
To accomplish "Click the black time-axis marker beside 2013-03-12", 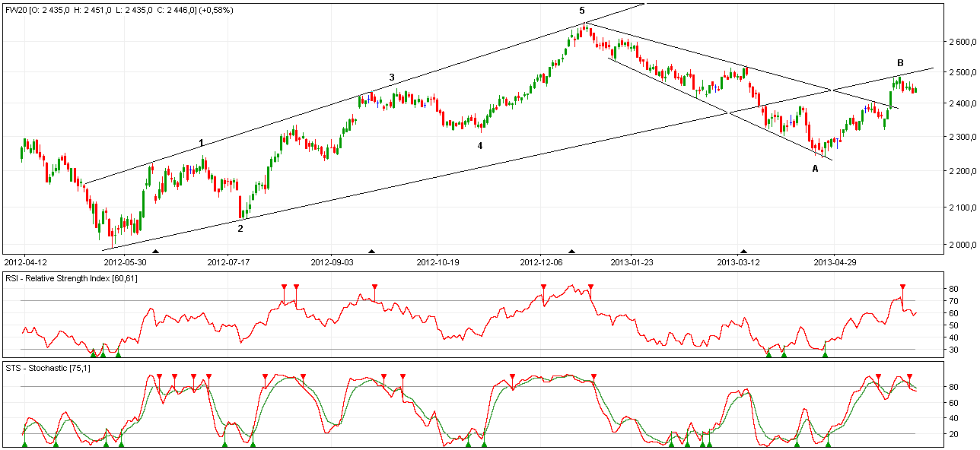I will tap(744, 251).
